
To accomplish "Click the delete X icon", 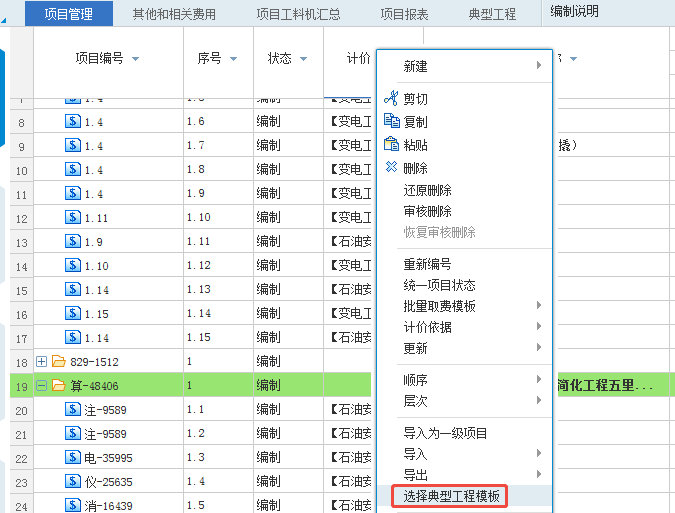I will [391, 167].
